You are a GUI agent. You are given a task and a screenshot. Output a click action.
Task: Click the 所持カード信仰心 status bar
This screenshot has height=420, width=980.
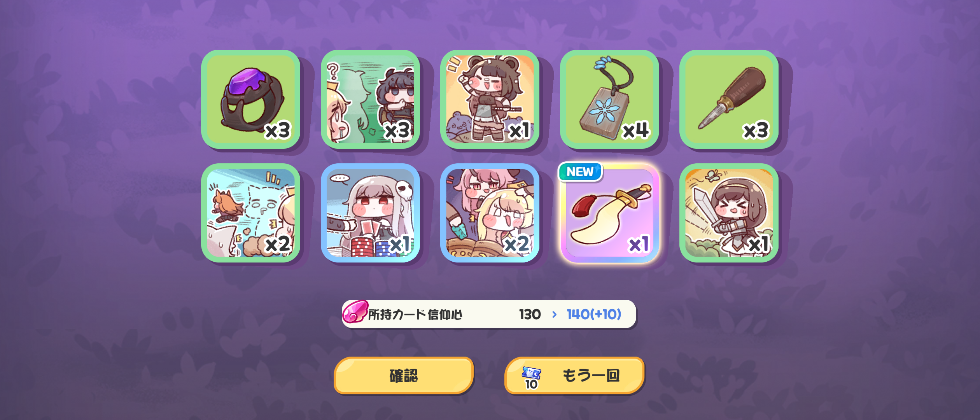(x=489, y=314)
